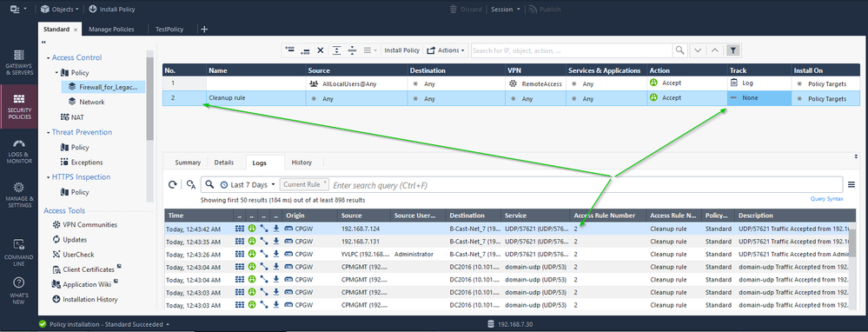The height and width of the screenshot is (332, 868).
Task: Collapse the navigation tree panel
Action: coord(43,42)
